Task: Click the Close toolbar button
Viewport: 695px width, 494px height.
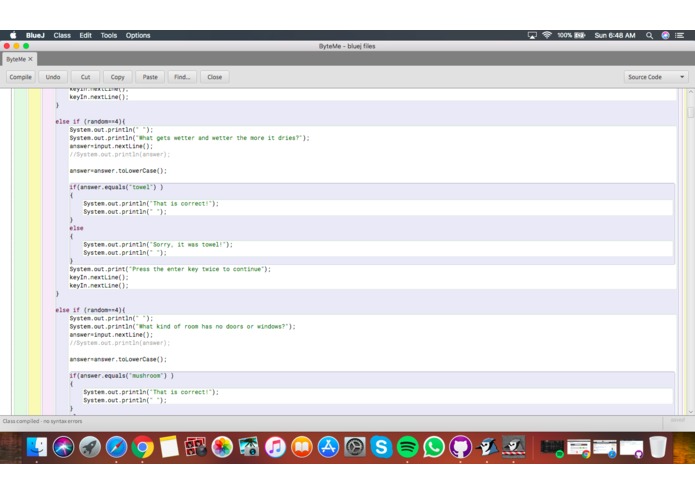Action: (x=215, y=77)
